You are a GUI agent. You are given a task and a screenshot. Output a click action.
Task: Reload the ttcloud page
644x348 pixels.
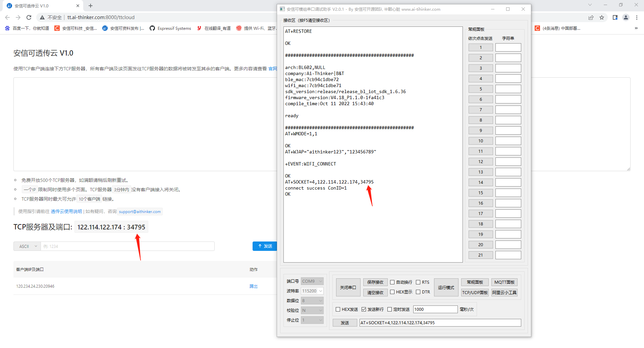point(29,17)
